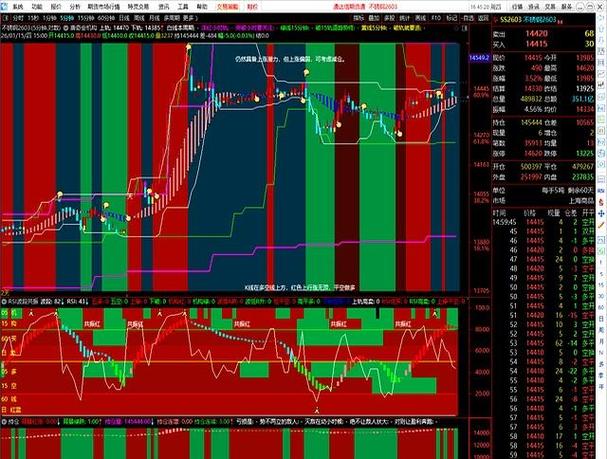Switch chart to 1秒 period
The image size is (607, 459).
[33, 18]
